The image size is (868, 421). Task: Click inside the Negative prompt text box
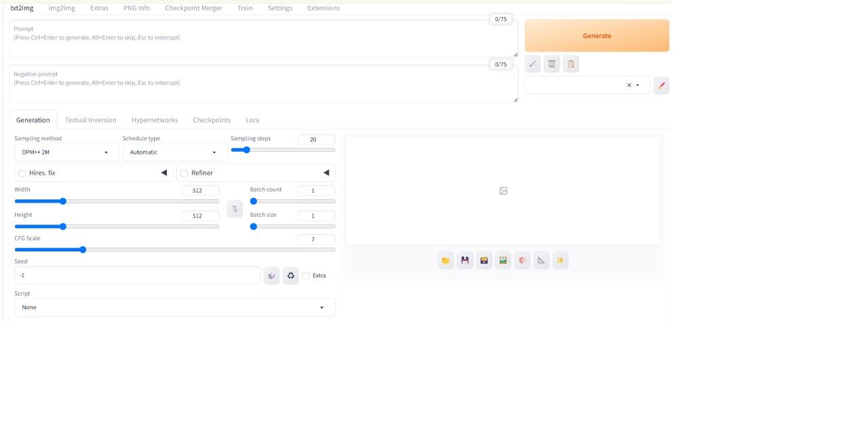tap(263, 88)
